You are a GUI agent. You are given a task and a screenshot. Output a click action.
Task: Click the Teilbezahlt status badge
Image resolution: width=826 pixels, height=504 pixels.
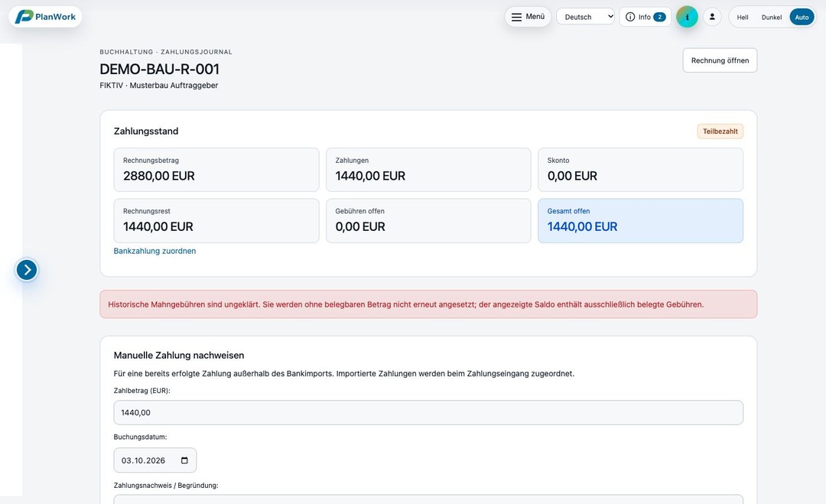pos(720,131)
